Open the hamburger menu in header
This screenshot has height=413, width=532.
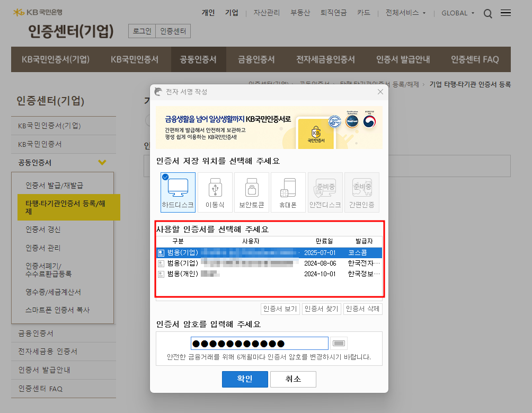coord(506,13)
